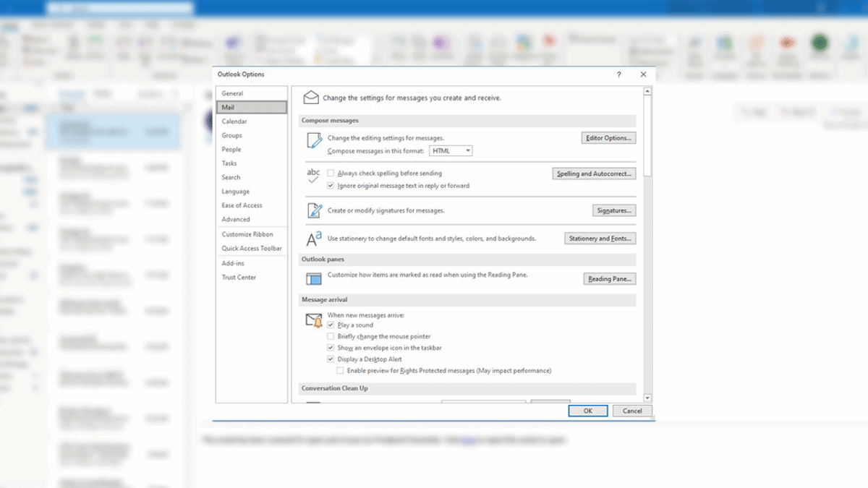Uncheck Ignore original message text in reply
This screenshot has width=868, height=488.
coord(331,186)
